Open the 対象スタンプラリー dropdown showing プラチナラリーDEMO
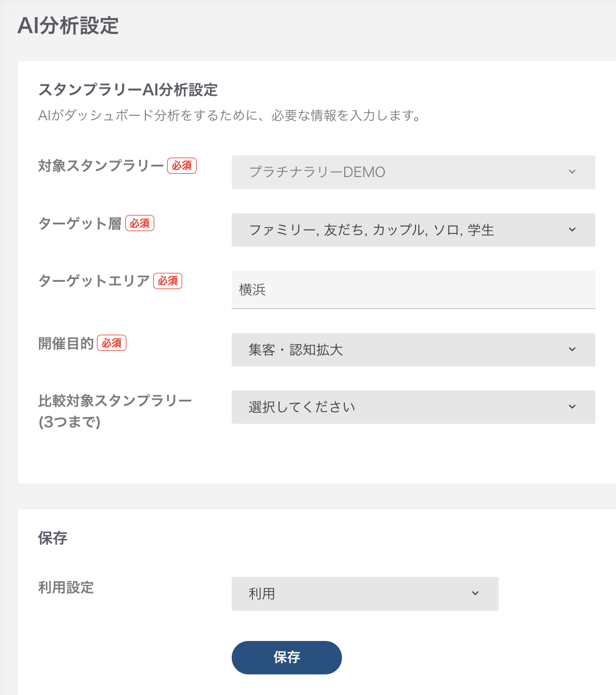The image size is (616, 695). click(413, 172)
